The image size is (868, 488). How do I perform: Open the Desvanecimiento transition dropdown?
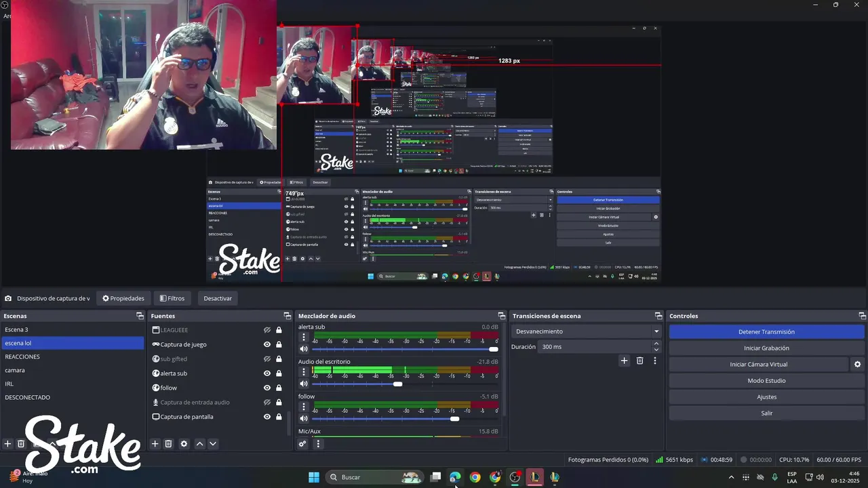[x=587, y=331]
